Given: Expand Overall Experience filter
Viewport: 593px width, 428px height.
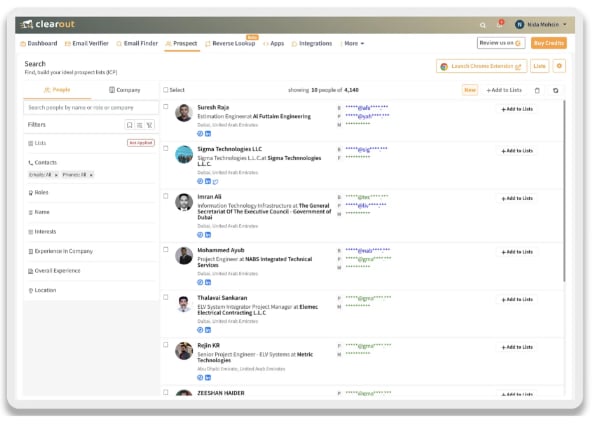Looking at the screenshot, I should pos(91,271).
